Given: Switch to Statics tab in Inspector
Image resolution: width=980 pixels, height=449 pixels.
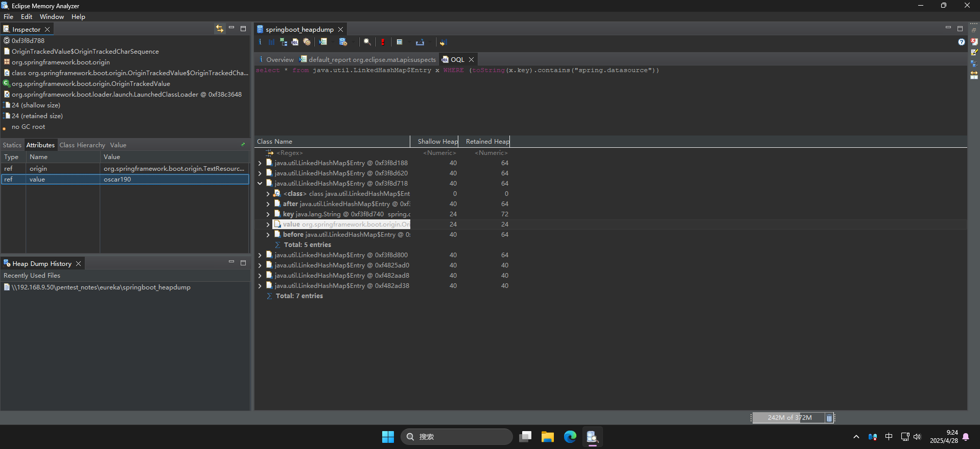Looking at the screenshot, I should click(x=12, y=145).
